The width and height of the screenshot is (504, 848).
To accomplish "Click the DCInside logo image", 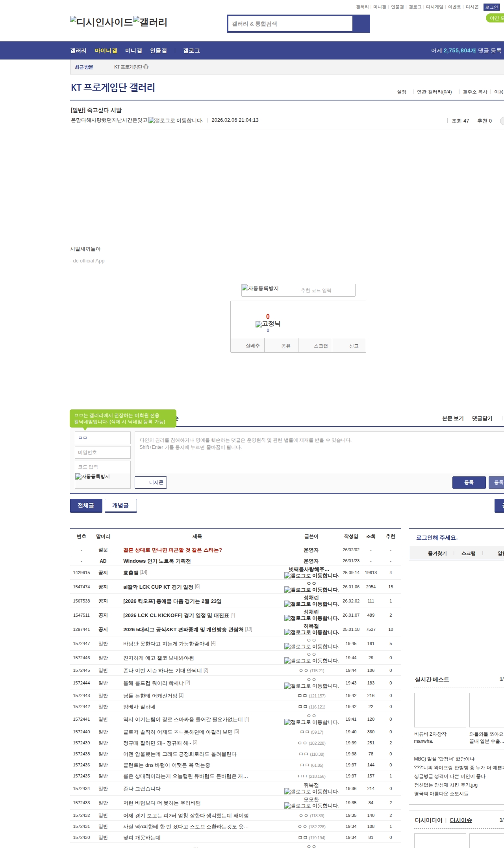I will coord(101,22).
